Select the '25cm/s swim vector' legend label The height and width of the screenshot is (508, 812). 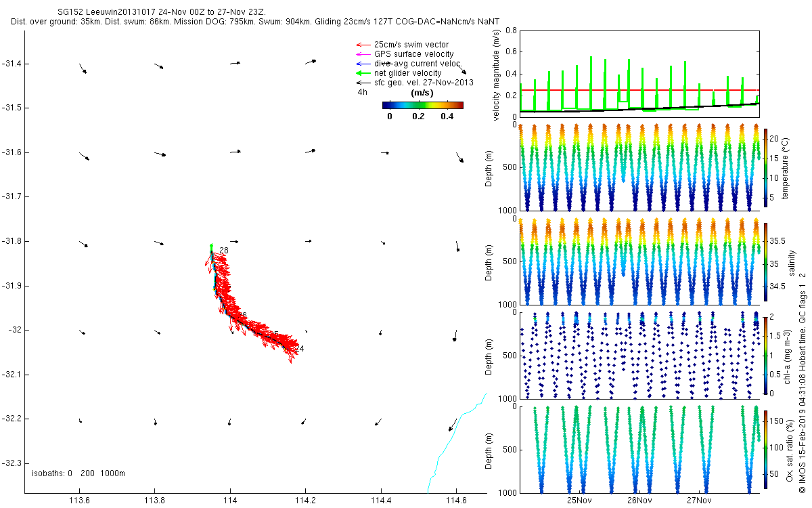pos(411,45)
